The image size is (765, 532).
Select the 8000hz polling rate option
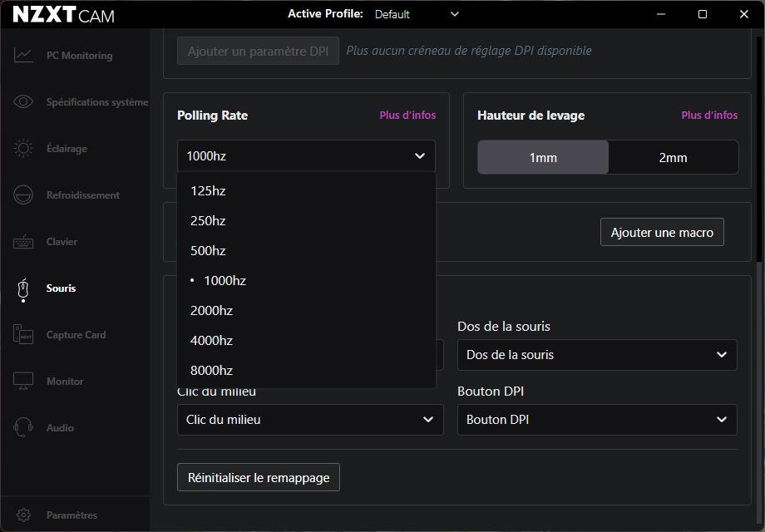(211, 371)
